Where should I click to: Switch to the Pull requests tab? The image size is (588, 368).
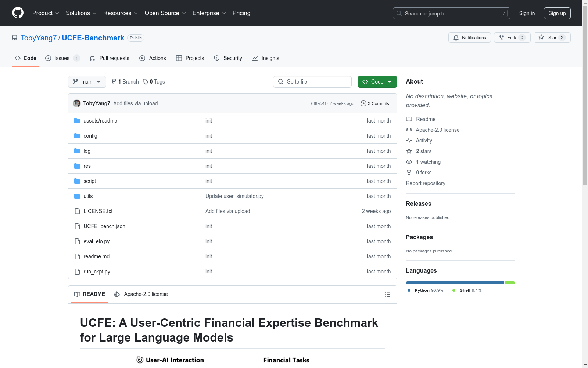coord(110,58)
